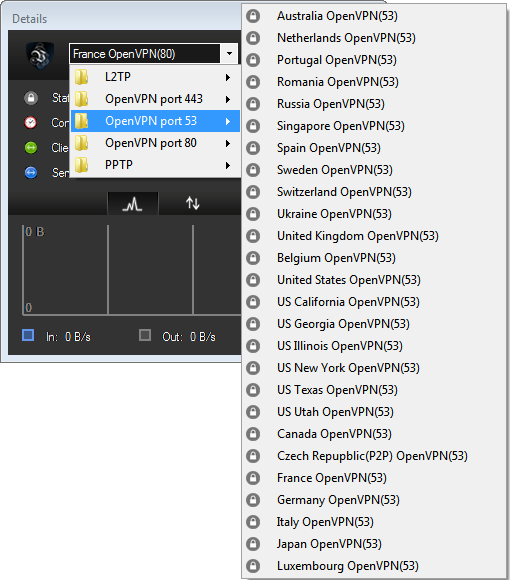Open the France OpenVPN(80) dropdown arrow

pos(229,54)
